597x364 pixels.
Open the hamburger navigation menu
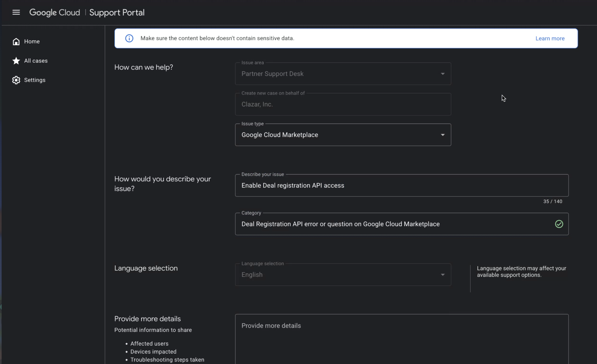click(16, 13)
